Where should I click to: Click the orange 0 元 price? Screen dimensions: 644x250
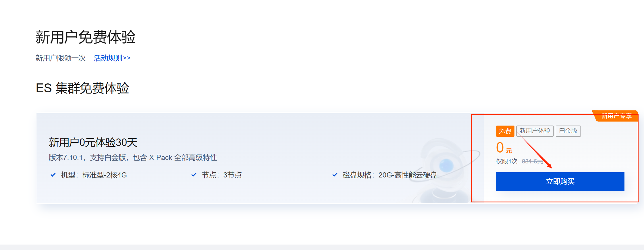tap(504, 148)
